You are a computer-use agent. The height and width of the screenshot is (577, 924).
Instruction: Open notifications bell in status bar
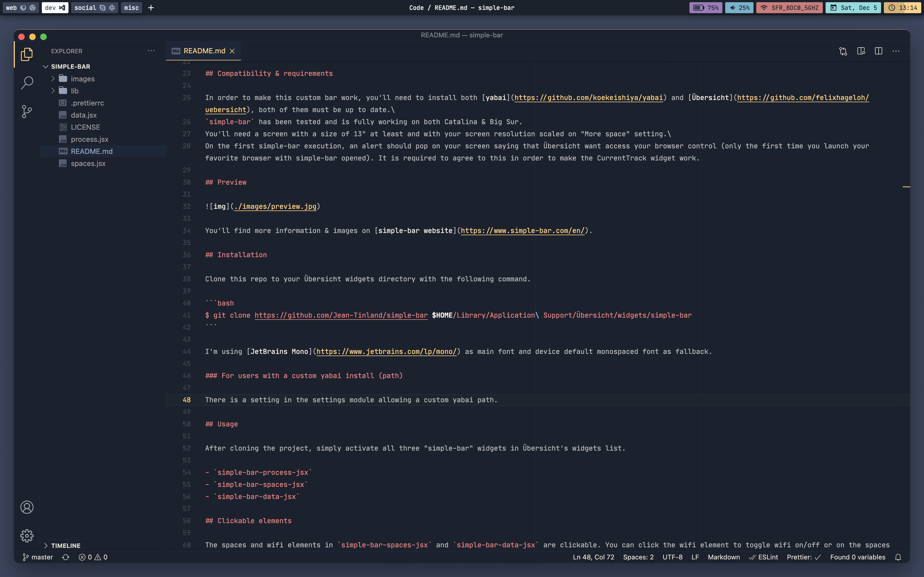click(x=898, y=557)
